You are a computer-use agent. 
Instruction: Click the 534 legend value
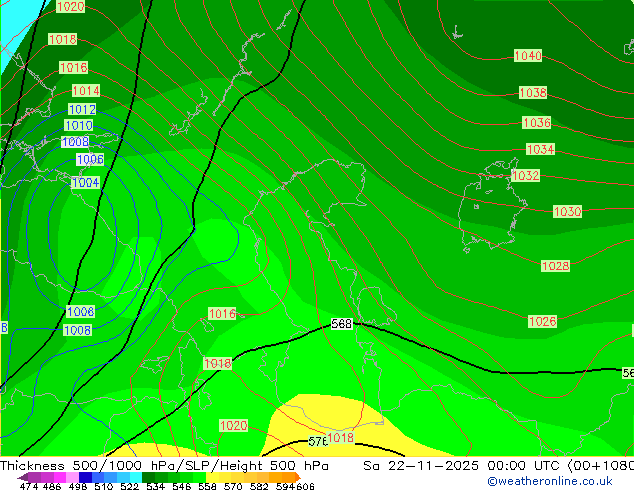coord(155,486)
